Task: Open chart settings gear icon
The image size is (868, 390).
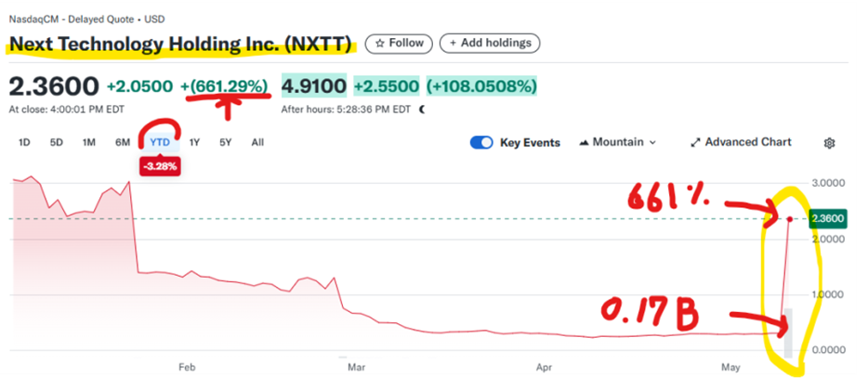Action: pyautogui.click(x=829, y=143)
